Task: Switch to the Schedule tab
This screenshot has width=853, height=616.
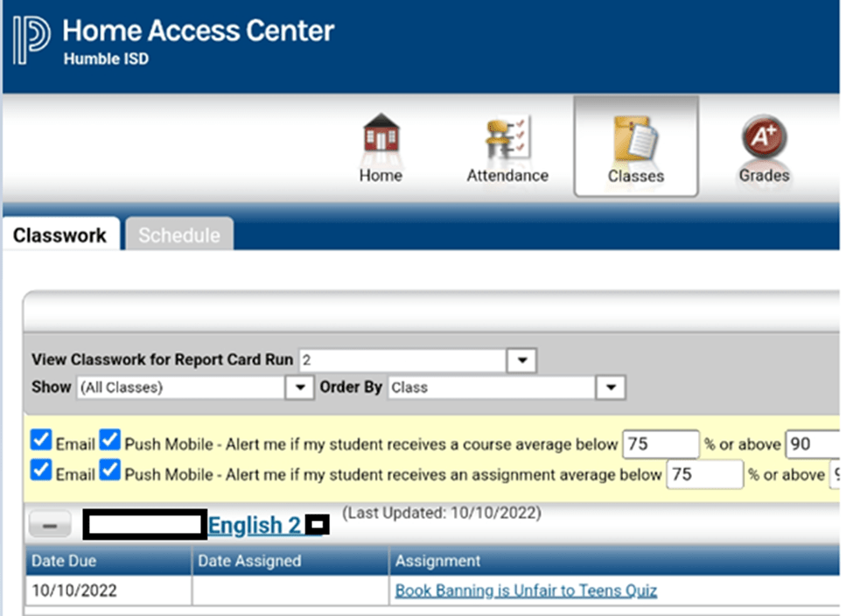Action: click(x=178, y=235)
